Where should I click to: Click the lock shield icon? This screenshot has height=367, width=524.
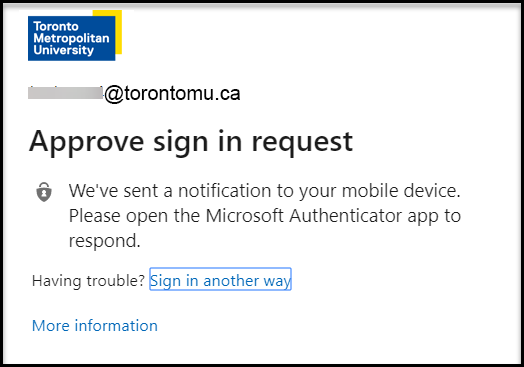44,192
